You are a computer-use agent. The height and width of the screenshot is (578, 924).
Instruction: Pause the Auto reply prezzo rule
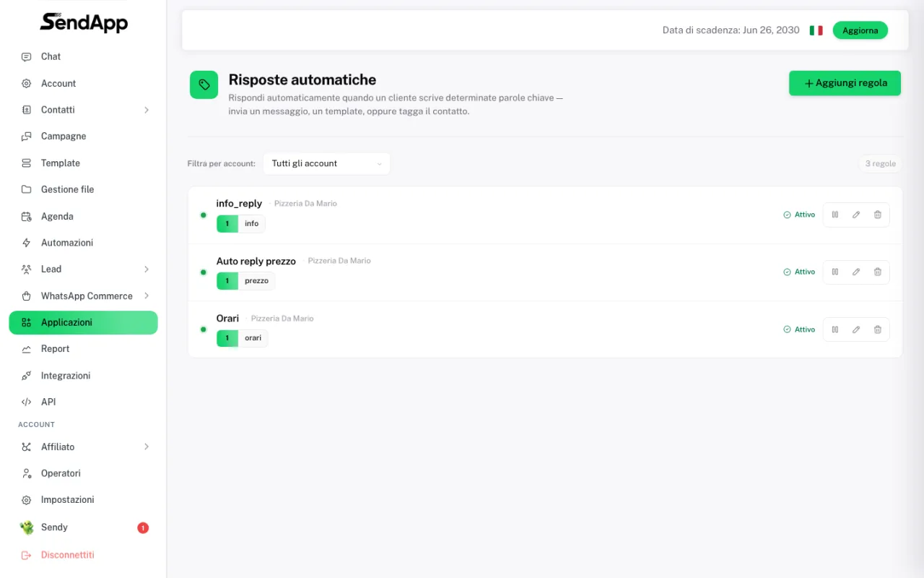(834, 272)
